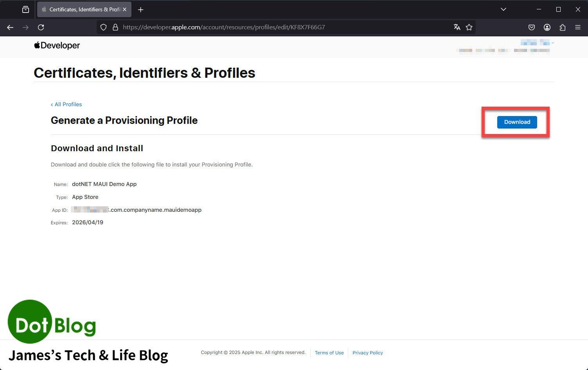The width and height of the screenshot is (588, 370).
Task: Open the extensions puzzle icon
Action: (x=563, y=27)
